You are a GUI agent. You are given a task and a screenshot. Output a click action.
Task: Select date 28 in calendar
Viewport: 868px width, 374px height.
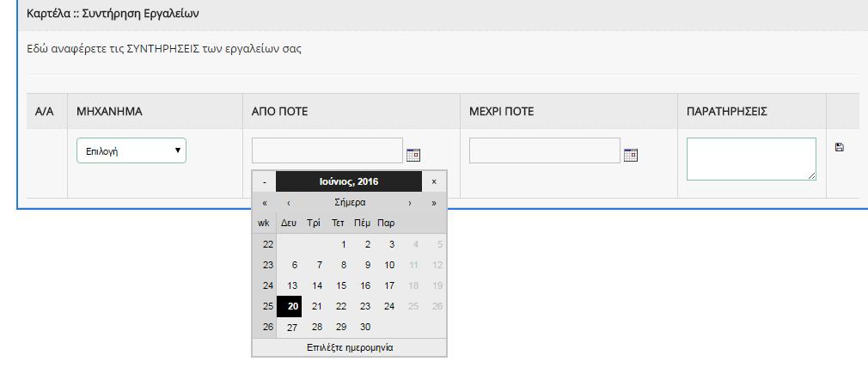(x=316, y=328)
